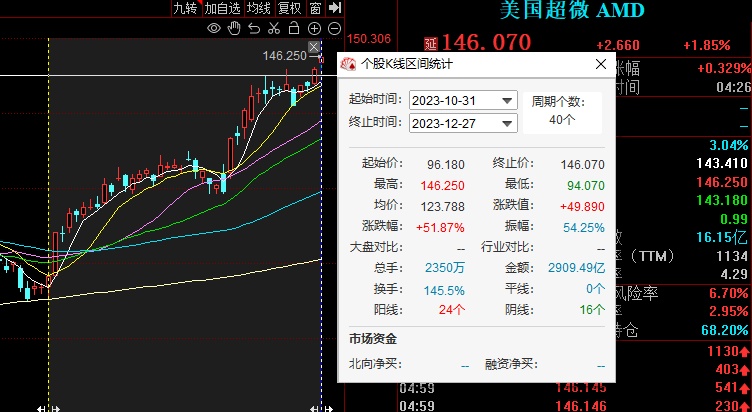
Task: Click the 最高 value 146.250 in dialog
Action: (443, 186)
